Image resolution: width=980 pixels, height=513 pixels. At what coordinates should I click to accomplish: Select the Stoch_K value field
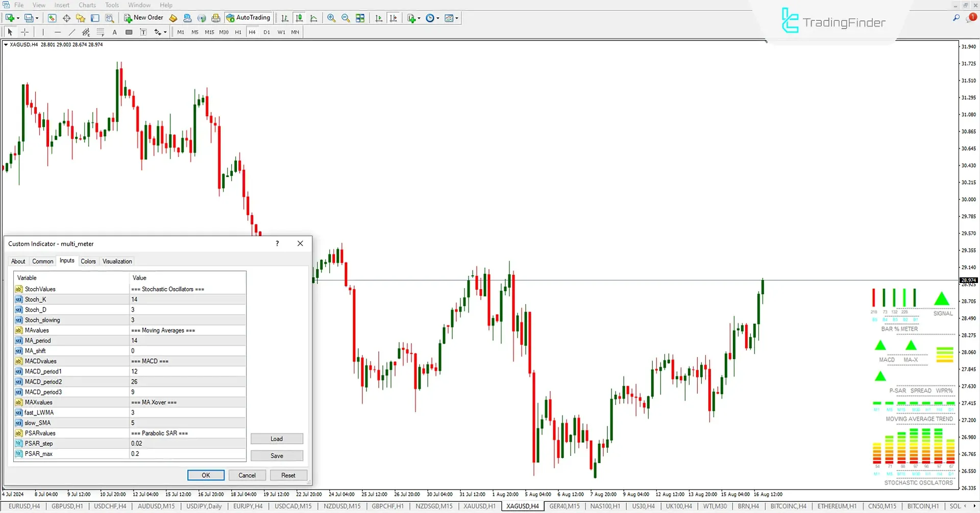point(187,299)
